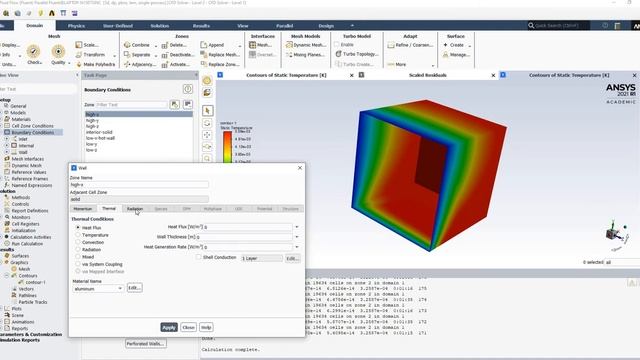Click the temperature contour color legend bar

(227, 147)
